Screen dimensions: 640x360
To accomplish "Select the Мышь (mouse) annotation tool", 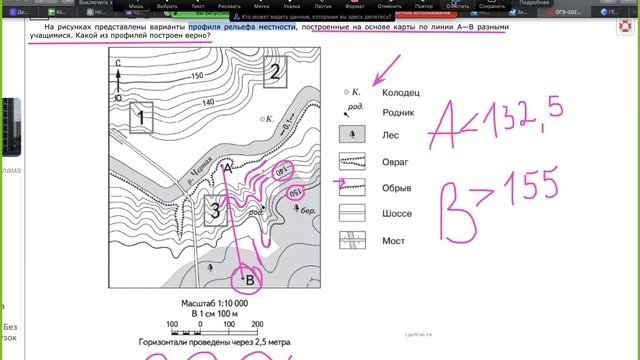I will click(136, 5).
